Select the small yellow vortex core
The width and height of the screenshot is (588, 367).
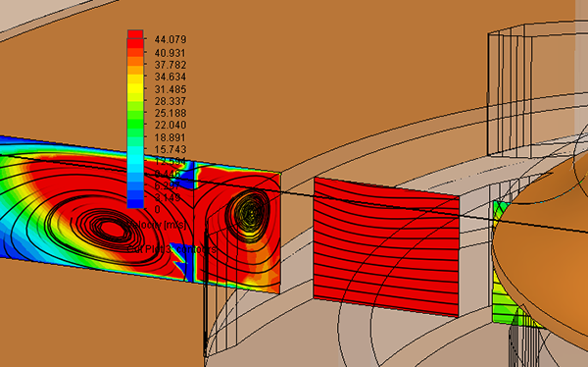[x=249, y=212]
